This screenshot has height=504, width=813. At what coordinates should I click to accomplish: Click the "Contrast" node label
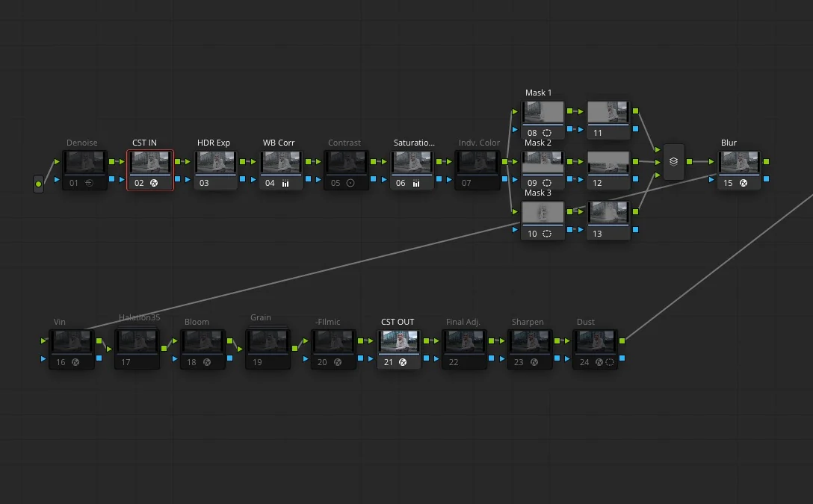[344, 143]
